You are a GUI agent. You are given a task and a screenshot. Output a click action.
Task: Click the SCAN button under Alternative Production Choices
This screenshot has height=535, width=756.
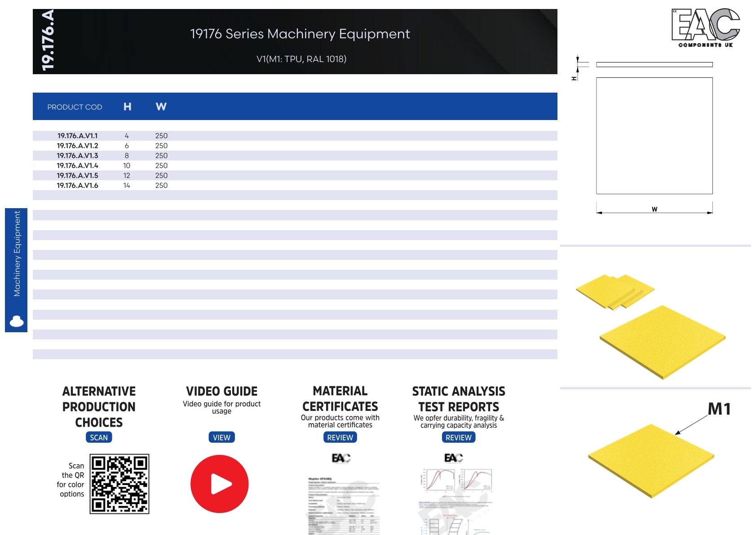click(99, 437)
